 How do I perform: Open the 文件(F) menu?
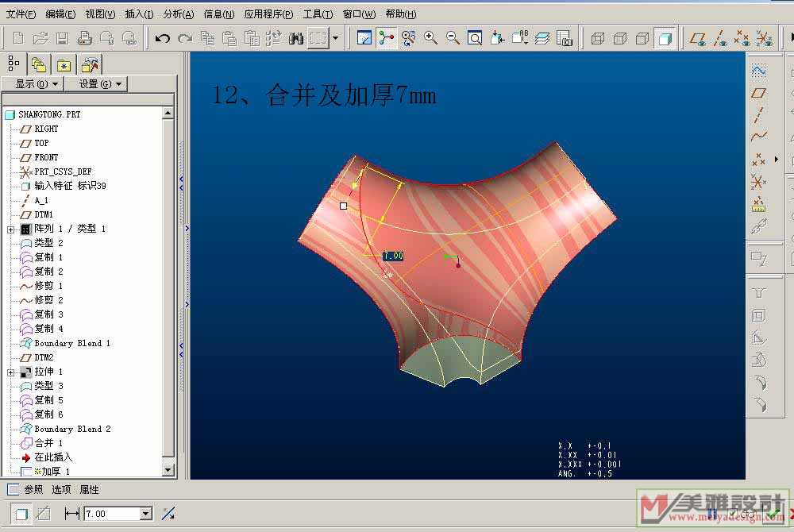click(21, 14)
